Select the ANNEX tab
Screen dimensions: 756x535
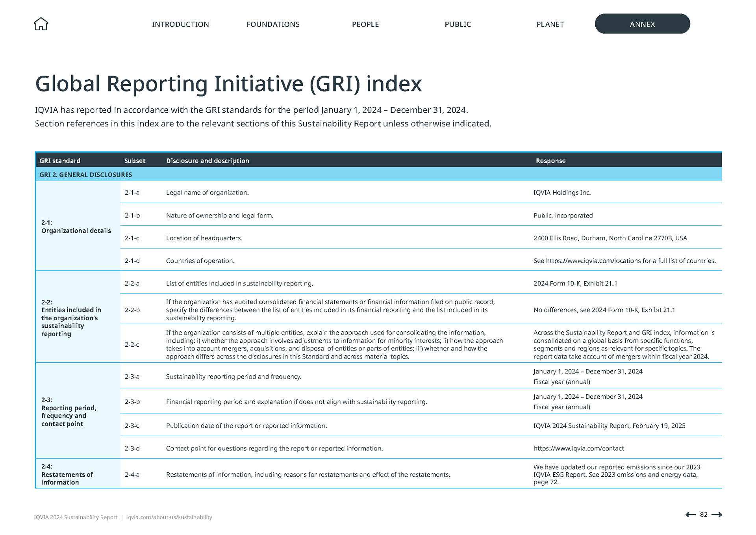pos(642,24)
